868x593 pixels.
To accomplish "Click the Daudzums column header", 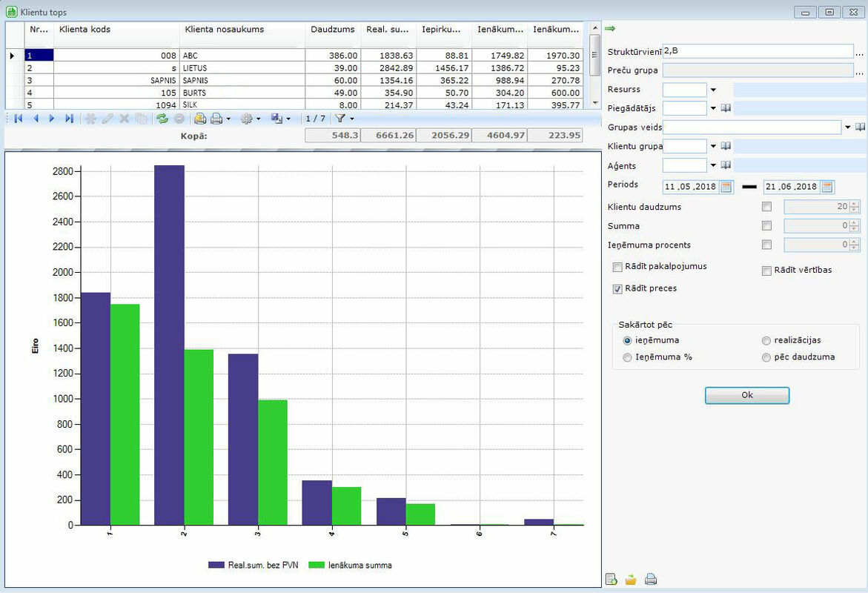I will (333, 30).
